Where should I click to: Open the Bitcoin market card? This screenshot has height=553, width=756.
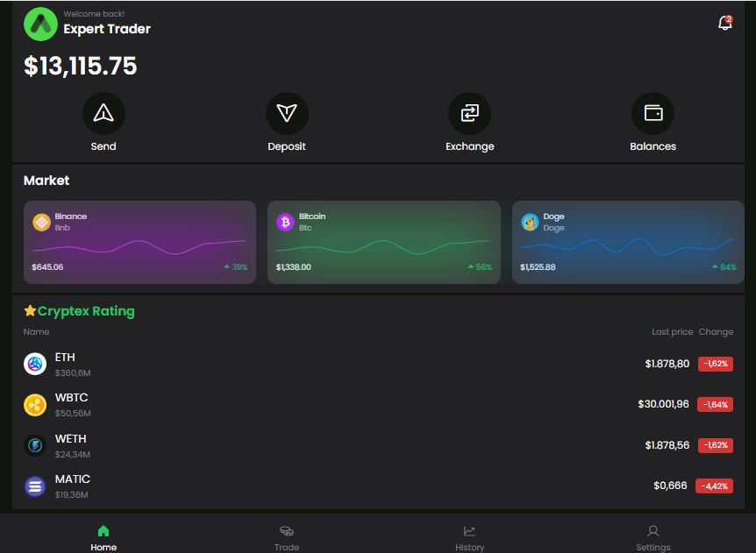[383, 243]
